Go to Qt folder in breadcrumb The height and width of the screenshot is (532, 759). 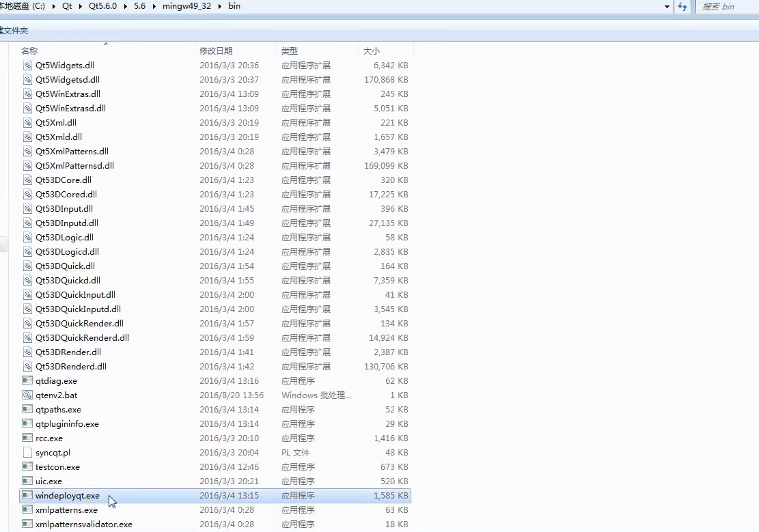point(67,6)
